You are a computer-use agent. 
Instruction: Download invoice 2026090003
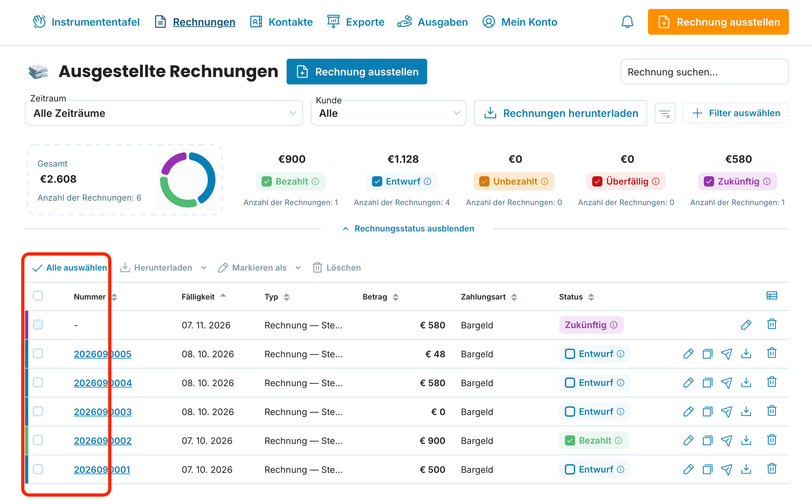[746, 411]
